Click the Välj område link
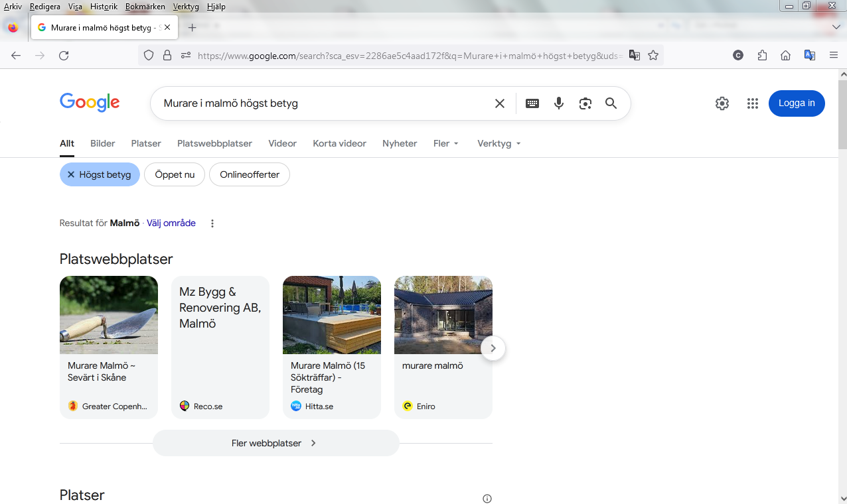The width and height of the screenshot is (847, 504). [x=171, y=223]
